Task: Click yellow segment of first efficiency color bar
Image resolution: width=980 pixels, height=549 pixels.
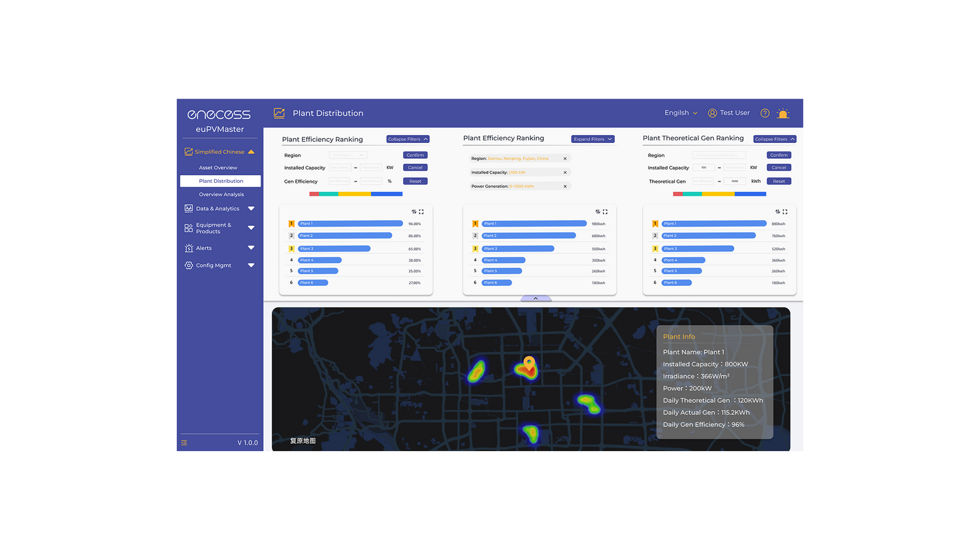Action: click(354, 194)
